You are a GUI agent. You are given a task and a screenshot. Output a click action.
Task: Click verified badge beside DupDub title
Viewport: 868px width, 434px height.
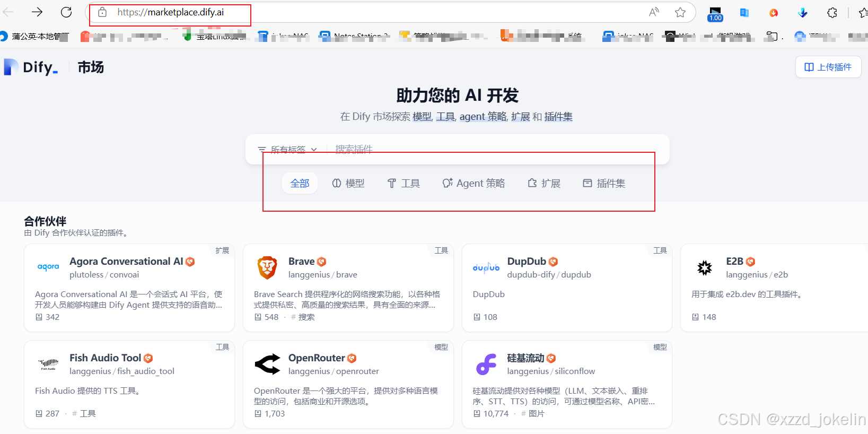(553, 262)
